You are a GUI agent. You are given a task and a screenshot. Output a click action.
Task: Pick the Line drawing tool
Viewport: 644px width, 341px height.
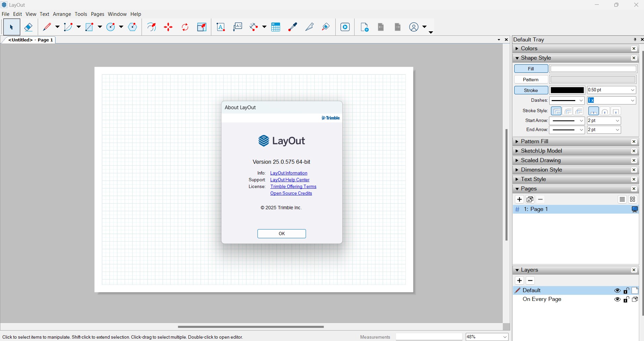tap(47, 27)
